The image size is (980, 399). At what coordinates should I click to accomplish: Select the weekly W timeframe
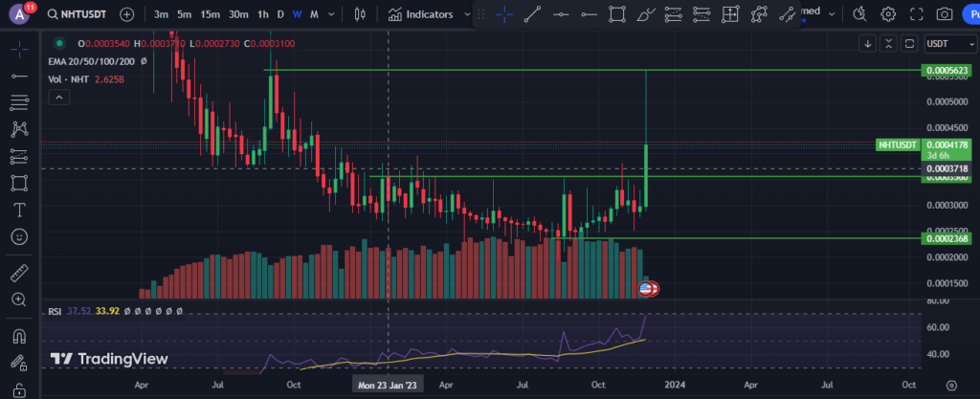(297, 14)
